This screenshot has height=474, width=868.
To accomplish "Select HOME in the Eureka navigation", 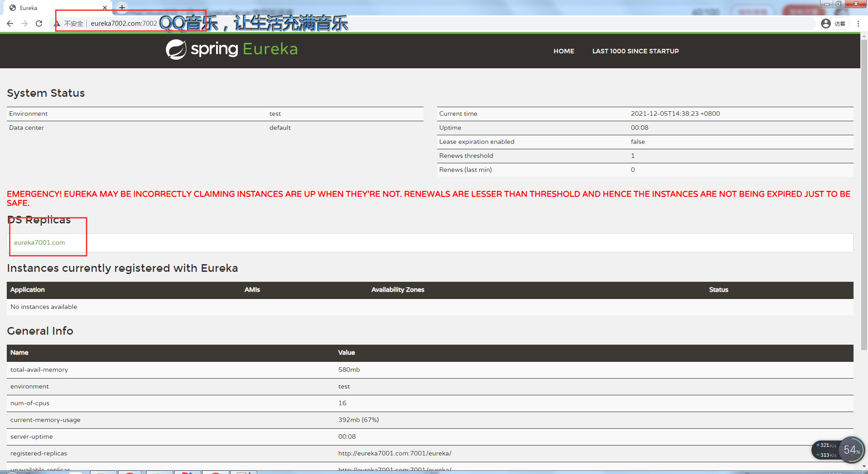I will pos(563,51).
